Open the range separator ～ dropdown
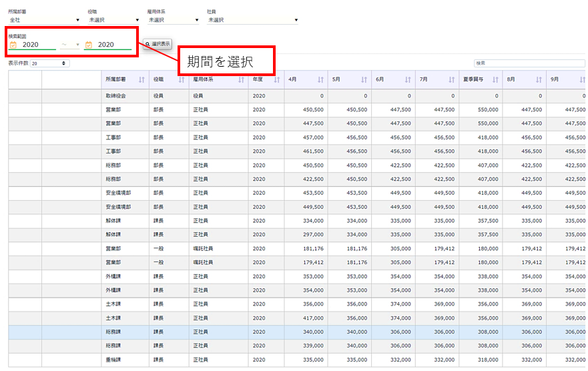The height and width of the screenshot is (371, 588). (x=69, y=45)
